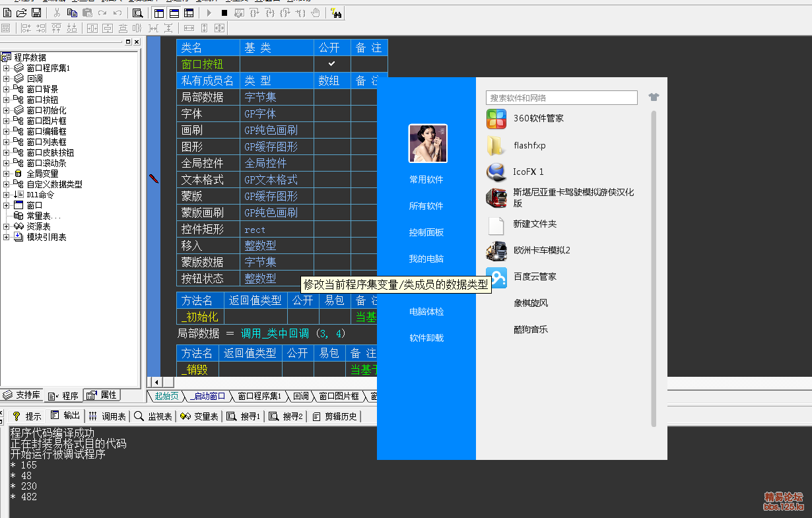
Task: Click the shirt skin icon by search box
Action: [x=654, y=97]
